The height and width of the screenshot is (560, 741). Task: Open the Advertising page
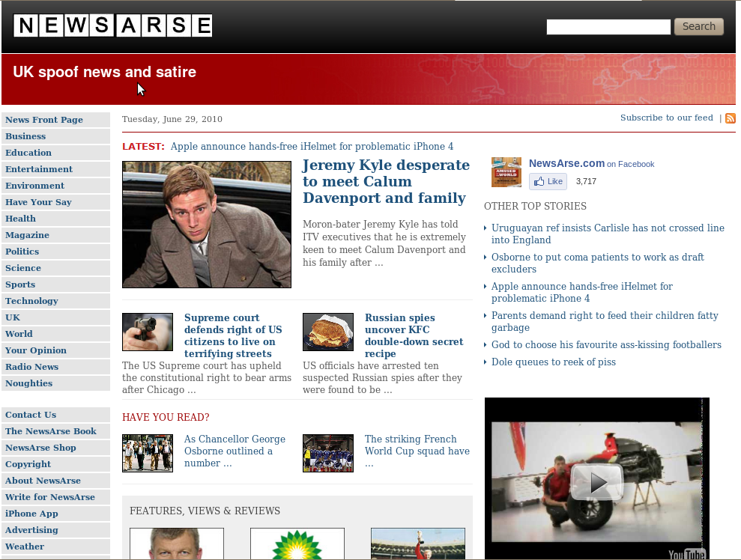pos(55,530)
